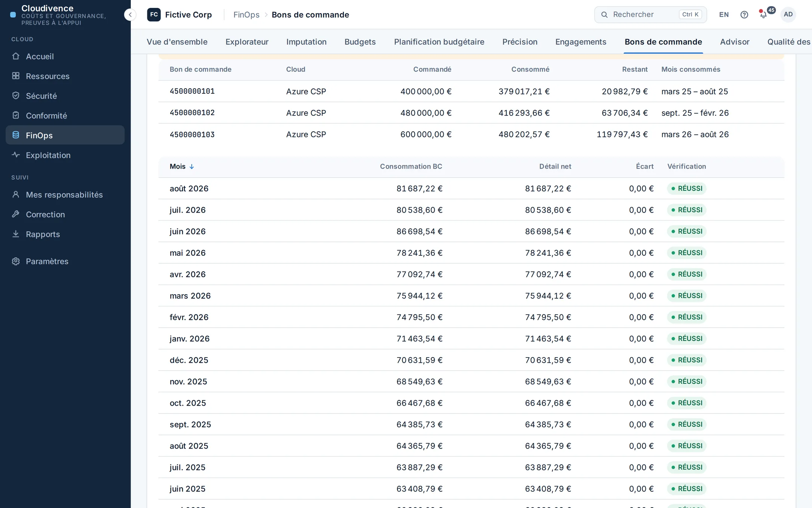The image size is (812, 508).
Task: Switch to Explorateur tab
Action: click(247, 42)
